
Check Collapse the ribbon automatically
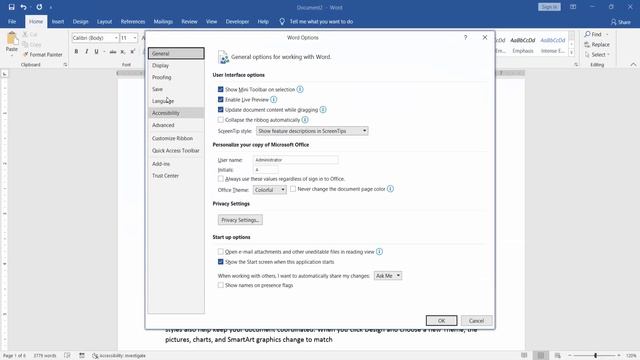(x=220, y=120)
